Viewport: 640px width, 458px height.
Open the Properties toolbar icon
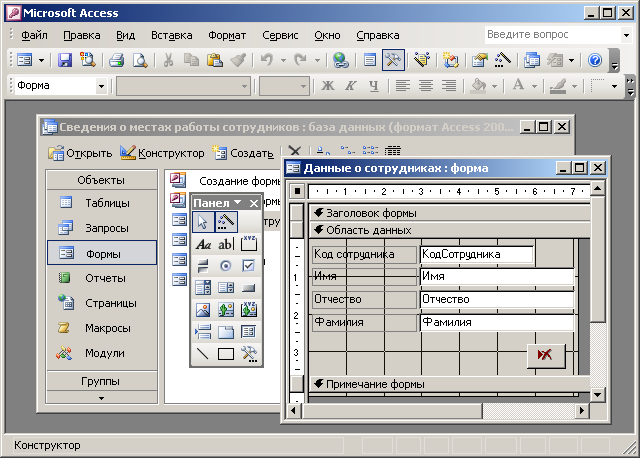(x=480, y=60)
